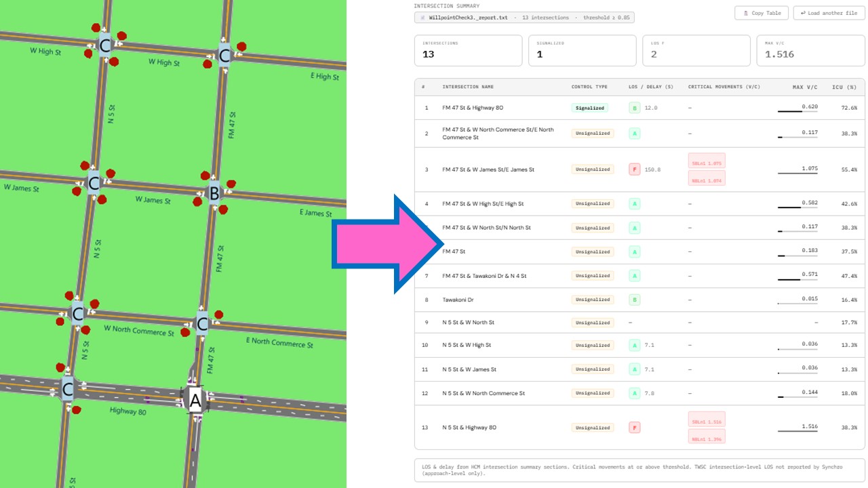
Task: Click the MAX V/C column header
Action: tap(805, 87)
